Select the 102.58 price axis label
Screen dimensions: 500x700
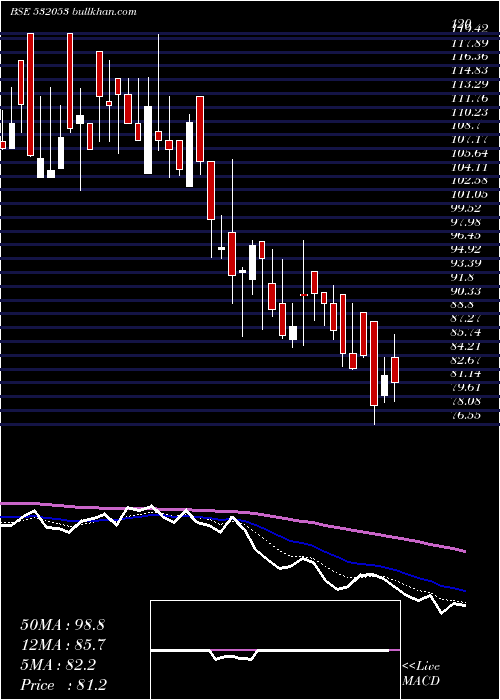tap(469, 181)
